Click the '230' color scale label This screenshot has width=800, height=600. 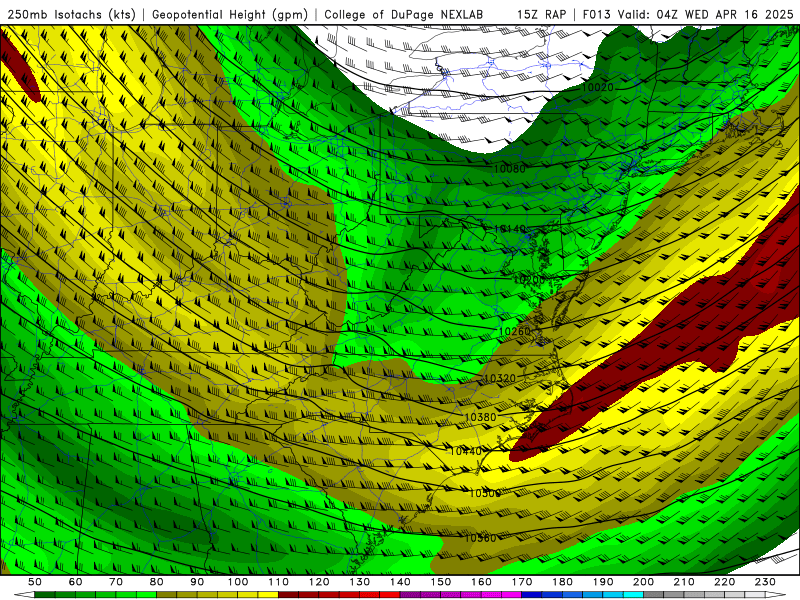[765, 582]
